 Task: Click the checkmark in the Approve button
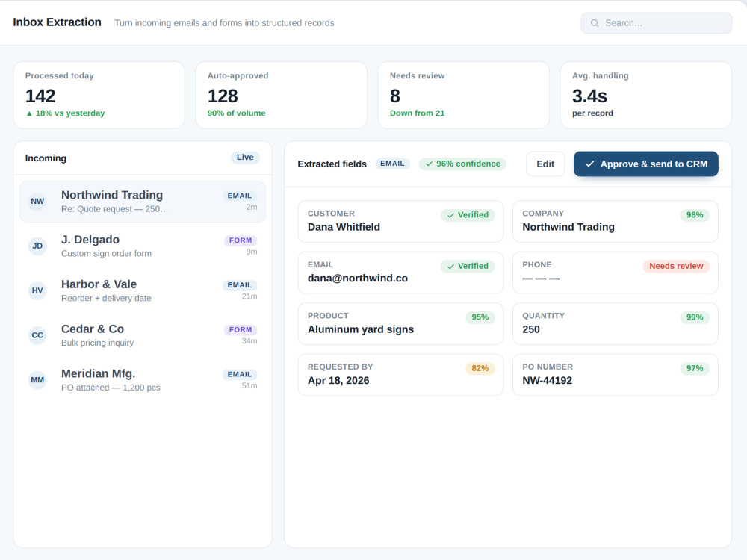coord(590,164)
